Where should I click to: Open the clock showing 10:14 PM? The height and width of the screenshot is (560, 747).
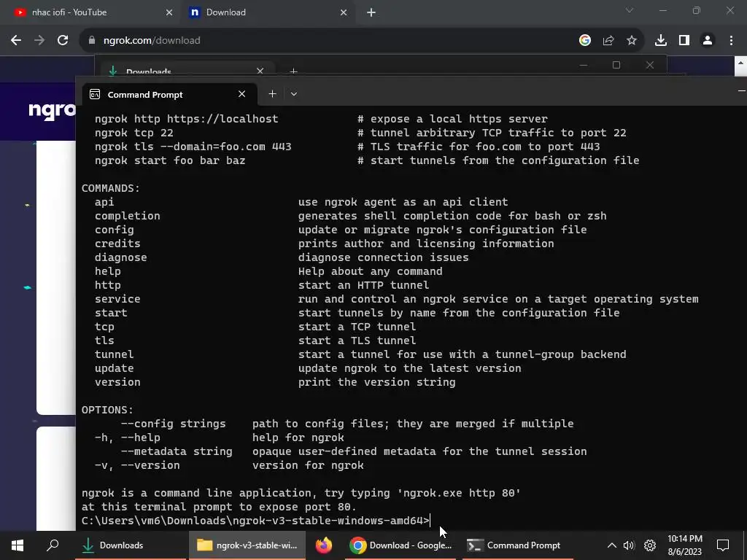(684, 545)
